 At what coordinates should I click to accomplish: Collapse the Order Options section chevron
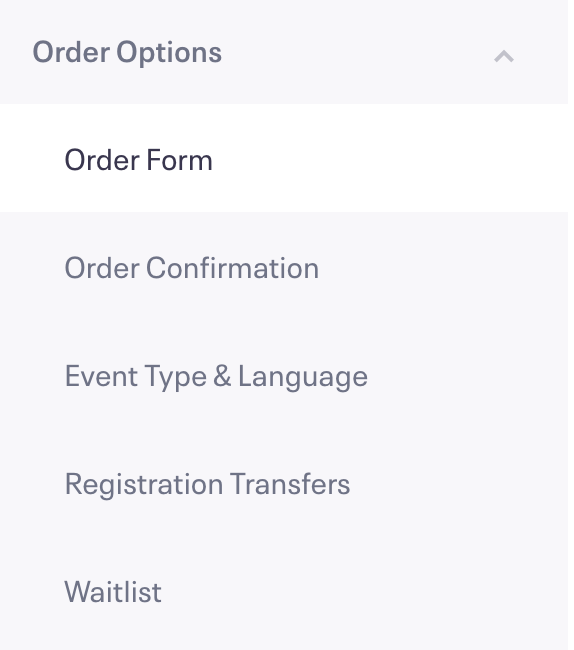(504, 56)
